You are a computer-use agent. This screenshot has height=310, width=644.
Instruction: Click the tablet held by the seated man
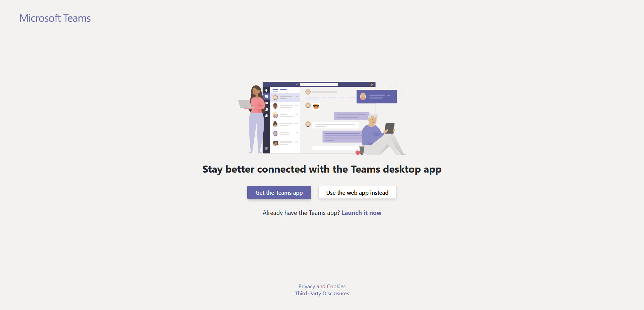point(389,128)
